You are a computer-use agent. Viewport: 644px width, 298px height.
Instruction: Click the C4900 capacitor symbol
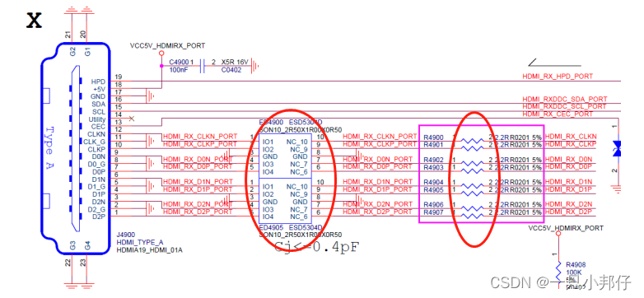(202, 66)
